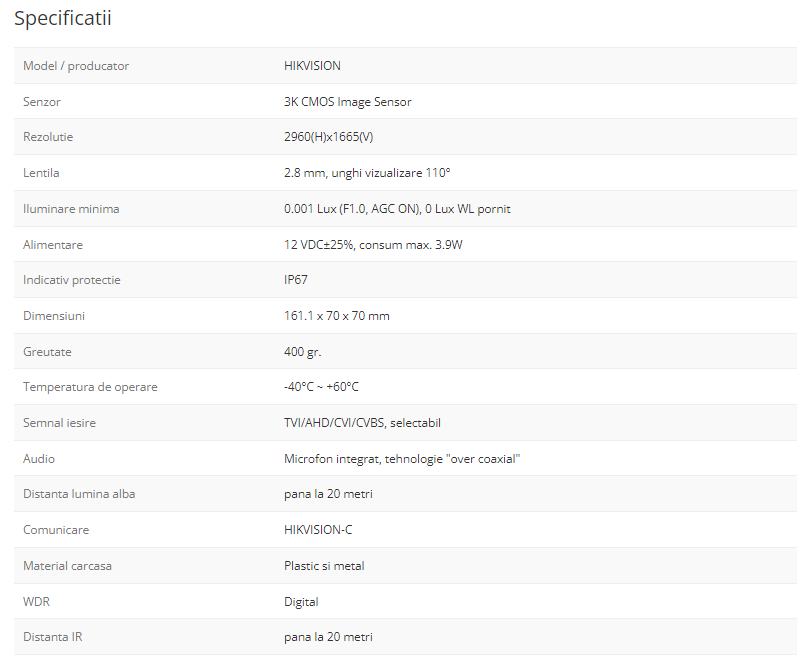This screenshot has width=811, height=665.
Task: Click the IP67 protection value
Action: 296,280
